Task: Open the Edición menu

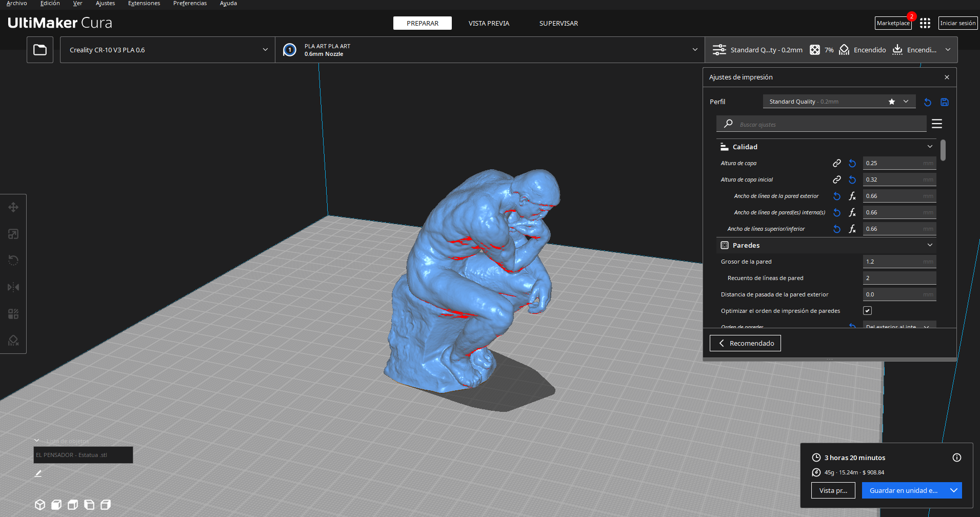Action: (x=50, y=3)
